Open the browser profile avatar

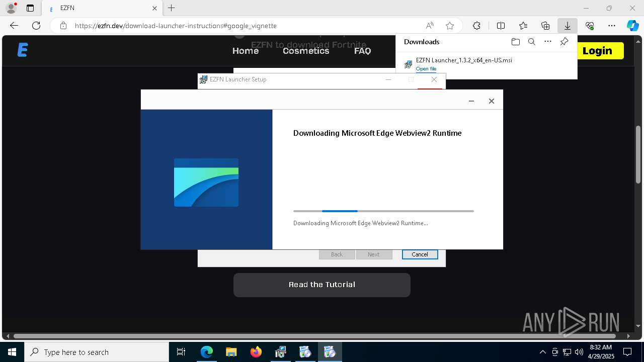(11, 8)
